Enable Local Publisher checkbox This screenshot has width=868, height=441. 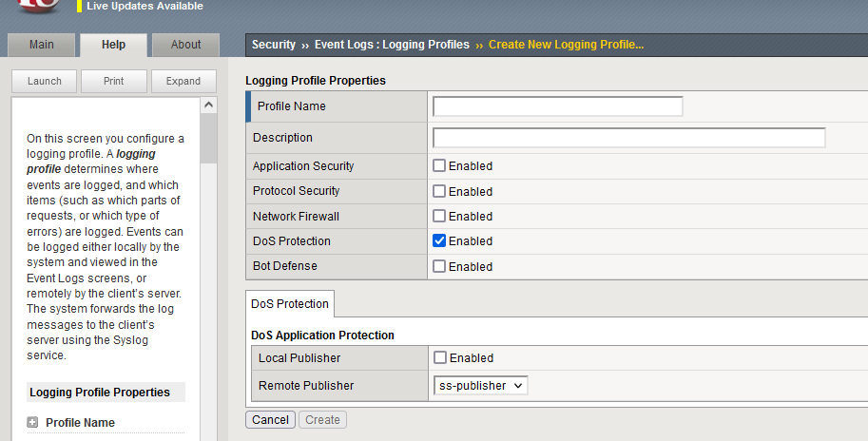pyautogui.click(x=439, y=358)
